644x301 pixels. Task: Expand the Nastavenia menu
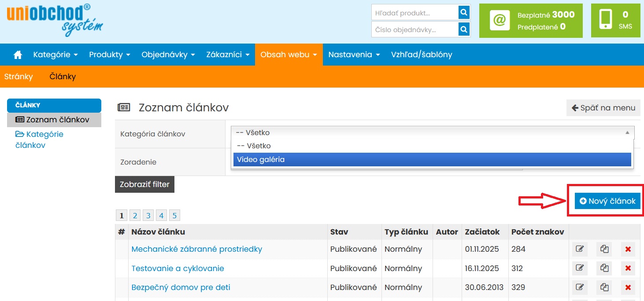[x=354, y=55]
